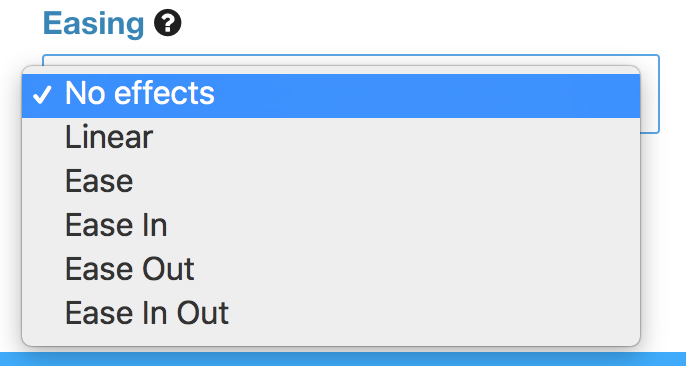Apply the Ease In timing function
This screenshot has width=686, height=366.
click(x=331, y=225)
